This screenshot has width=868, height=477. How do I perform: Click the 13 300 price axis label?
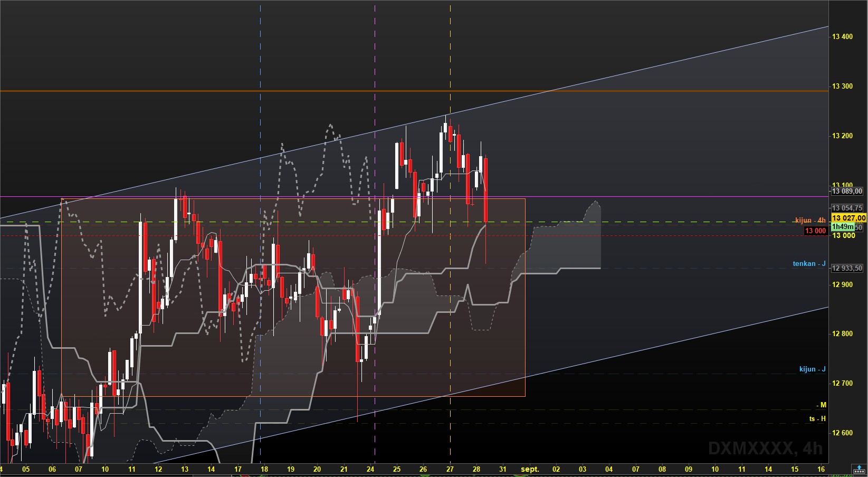pyautogui.click(x=842, y=86)
